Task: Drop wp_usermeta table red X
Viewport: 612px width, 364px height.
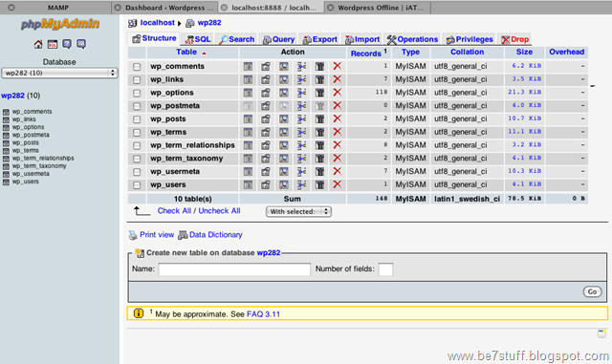Action: click(x=338, y=172)
